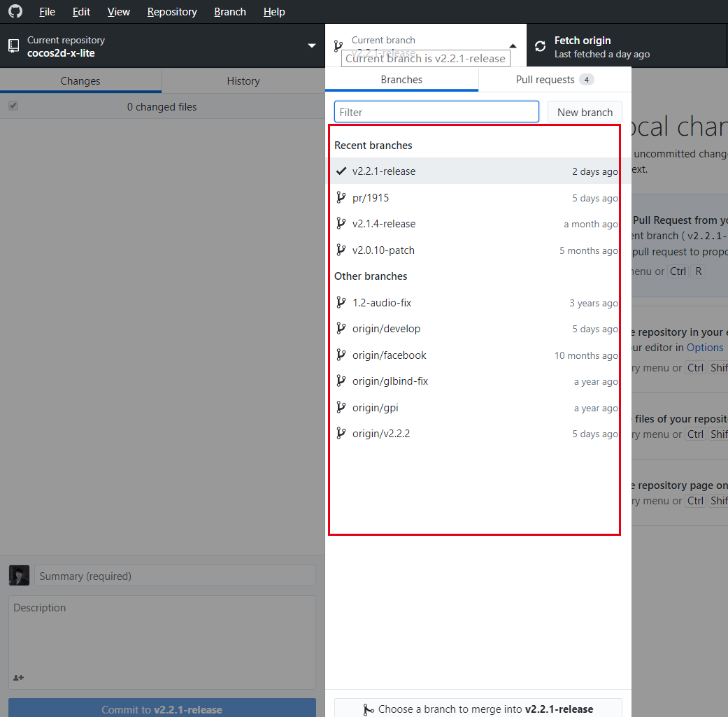Open the File menu

47,12
